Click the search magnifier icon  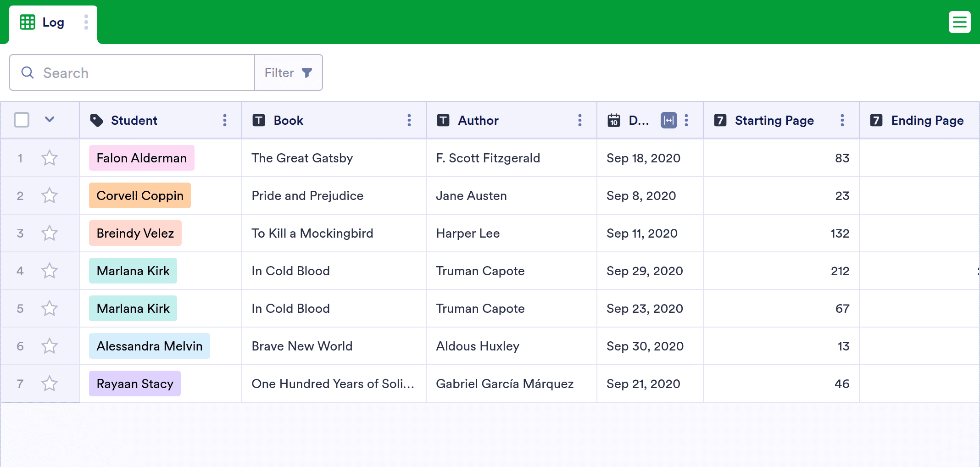28,72
